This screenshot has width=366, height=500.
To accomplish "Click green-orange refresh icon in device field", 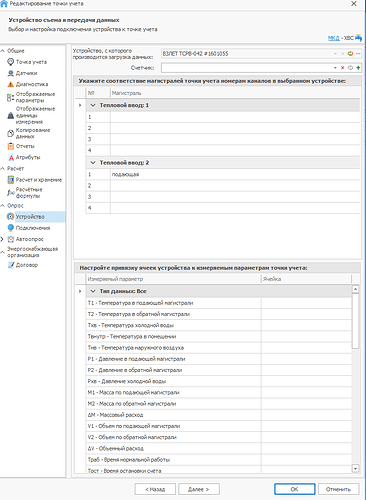I will [x=350, y=54].
